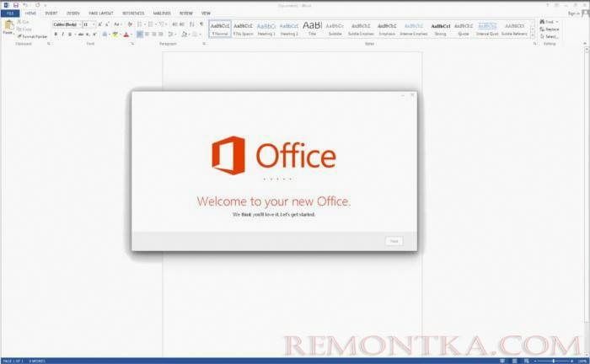Viewport: 590px width, 364px height.
Task: Activate Format Painter
Action: click(x=32, y=36)
